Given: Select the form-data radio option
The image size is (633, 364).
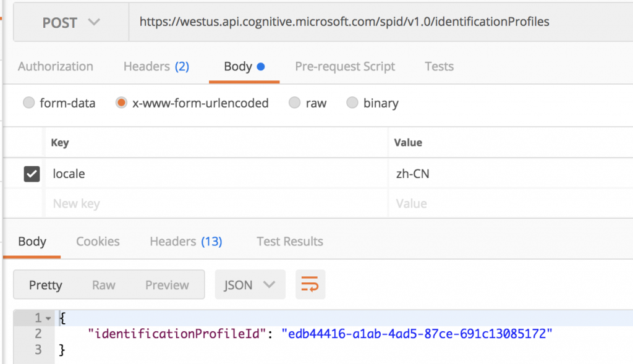Looking at the screenshot, I should coord(28,103).
